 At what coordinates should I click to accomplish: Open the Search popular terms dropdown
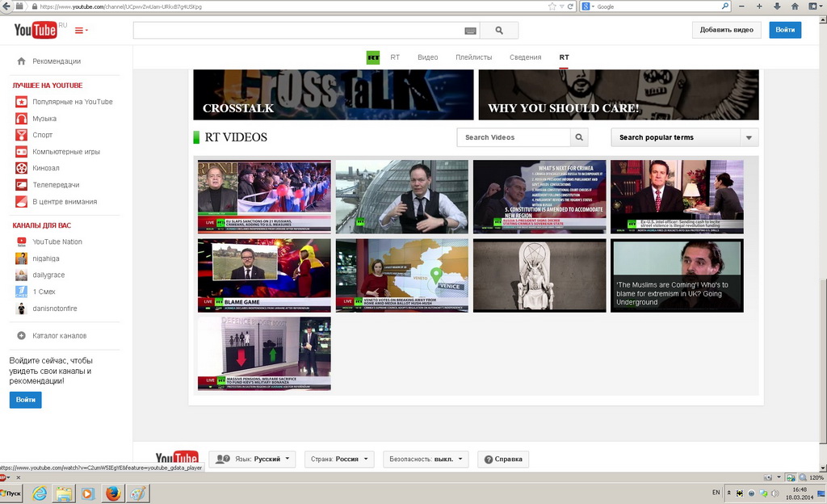tap(685, 137)
